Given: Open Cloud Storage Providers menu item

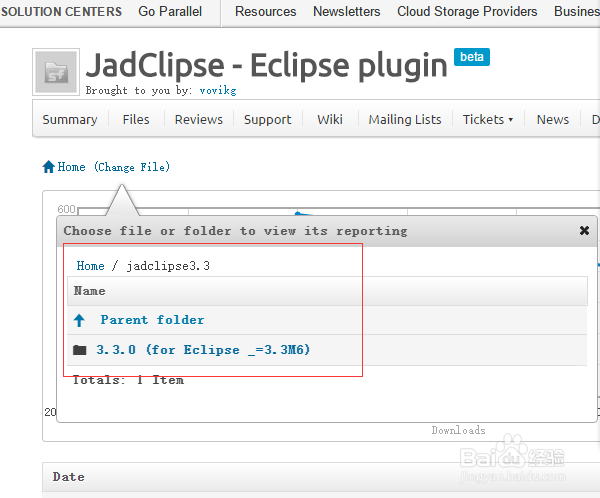Looking at the screenshot, I should point(467,11).
